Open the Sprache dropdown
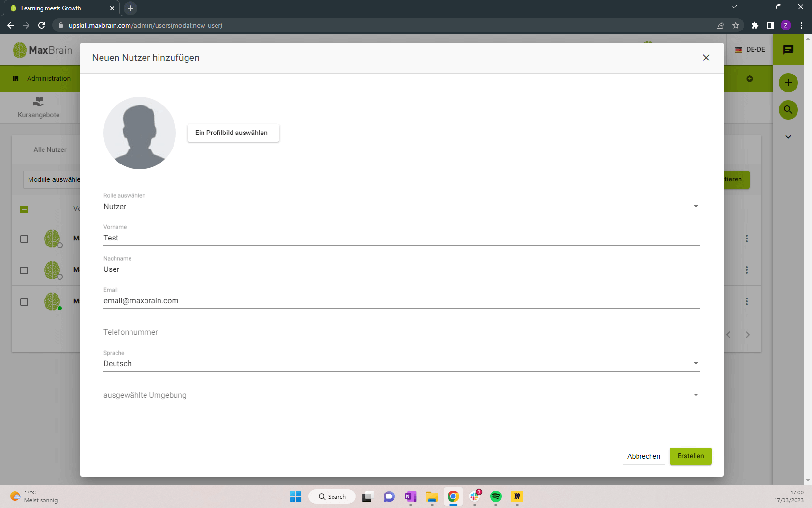 click(x=401, y=364)
